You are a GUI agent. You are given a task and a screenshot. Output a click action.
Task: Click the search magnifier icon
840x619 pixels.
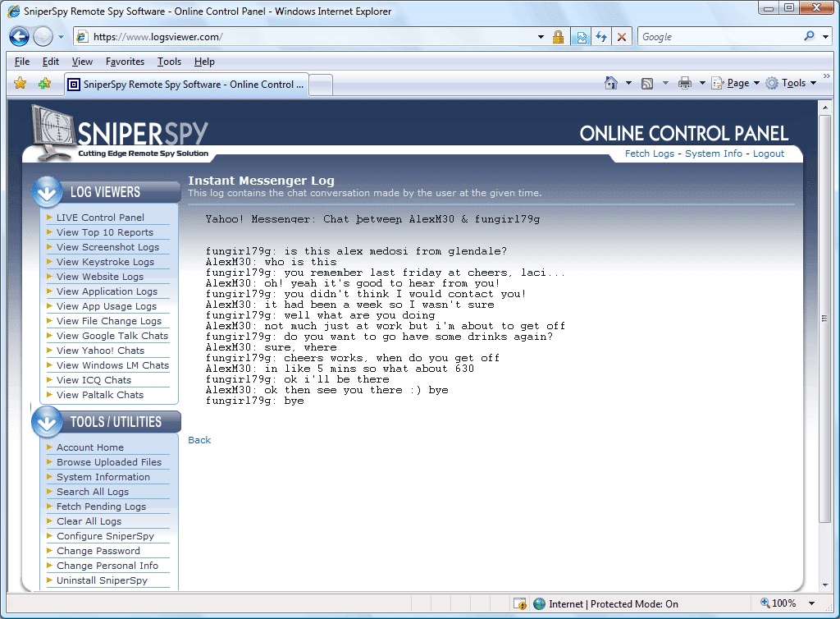pyautogui.click(x=809, y=36)
